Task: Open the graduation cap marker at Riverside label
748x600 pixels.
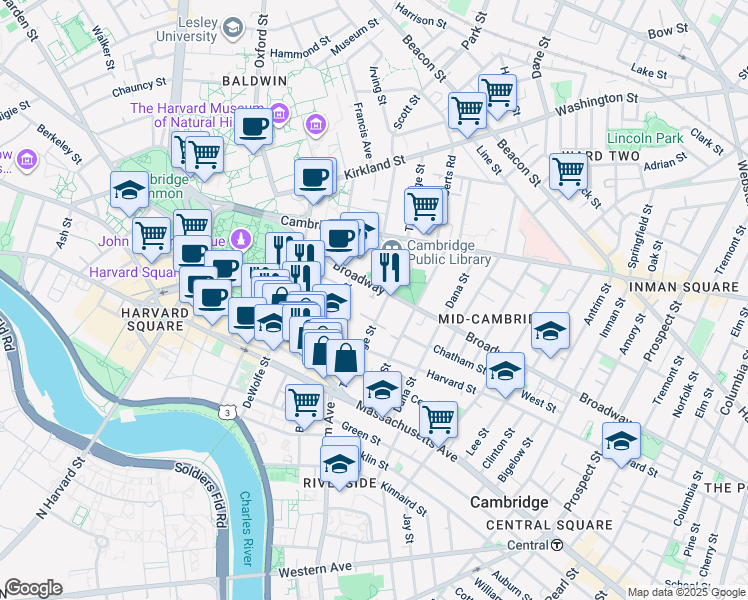Action: coord(339,465)
